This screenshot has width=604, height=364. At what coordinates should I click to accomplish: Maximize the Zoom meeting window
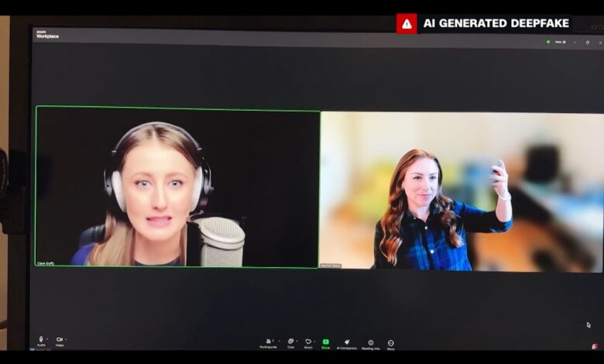tap(587, 42)
